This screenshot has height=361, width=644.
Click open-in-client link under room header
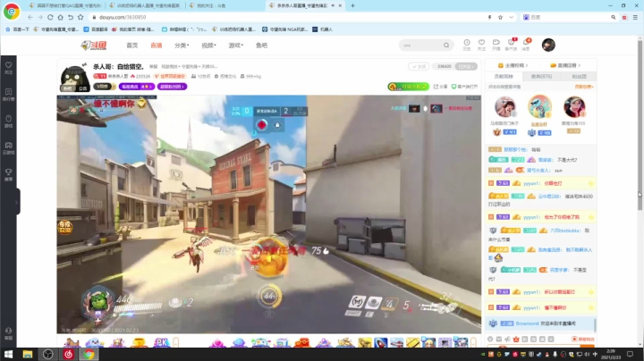[x=464, y=87]
